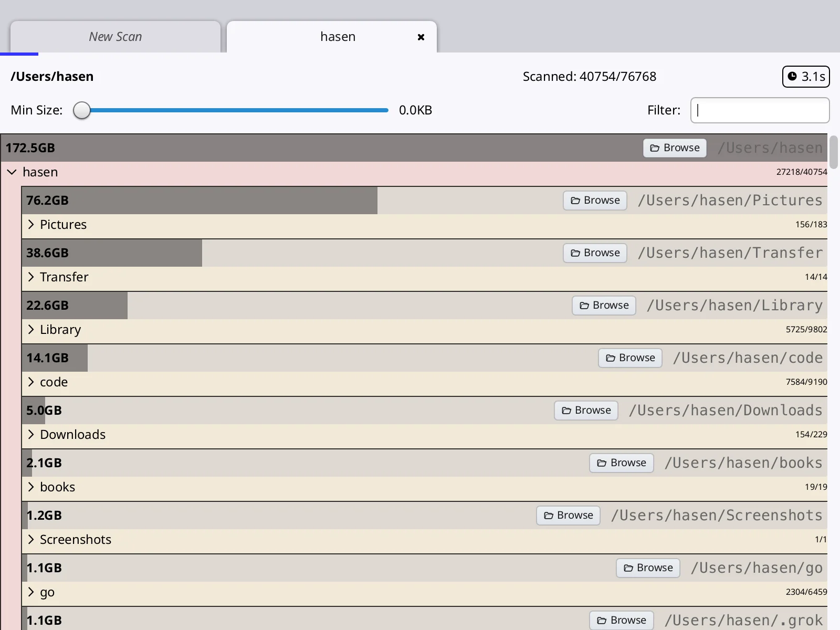Click the vertical scrollbar thumb
The height and width of the screenshot is (630, 840).
click(x=834, y=152)
